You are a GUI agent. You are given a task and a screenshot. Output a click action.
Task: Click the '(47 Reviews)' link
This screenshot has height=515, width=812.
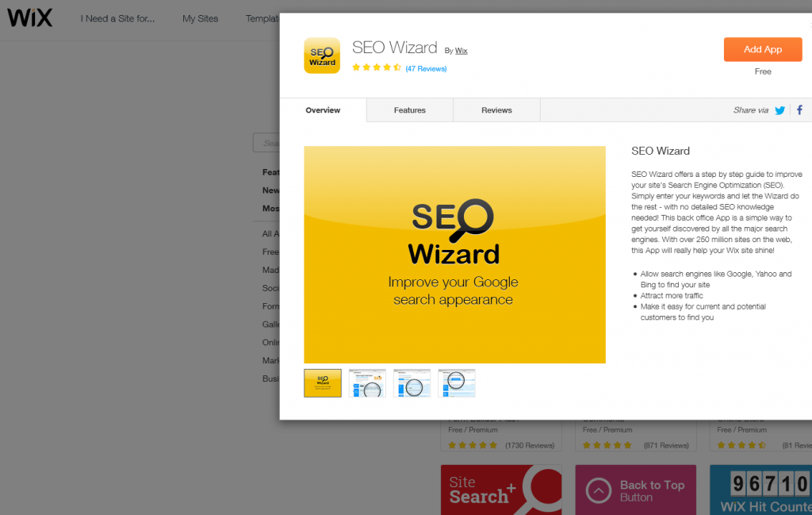pyautogui.click(x=426, y=68)
